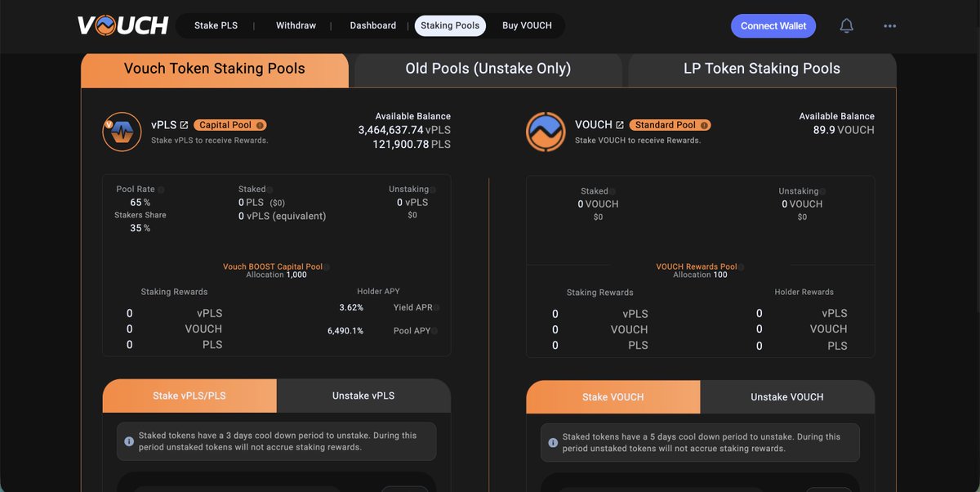The image size is (980, 492).
Task: Click Vouch BOOST Capital Pool label
Action: click(x=273, y=267)
